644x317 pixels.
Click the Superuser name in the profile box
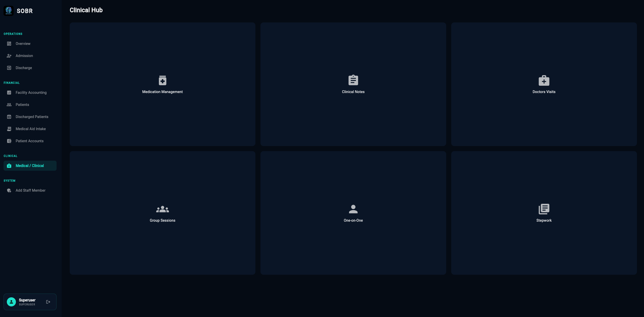point(27,300)
